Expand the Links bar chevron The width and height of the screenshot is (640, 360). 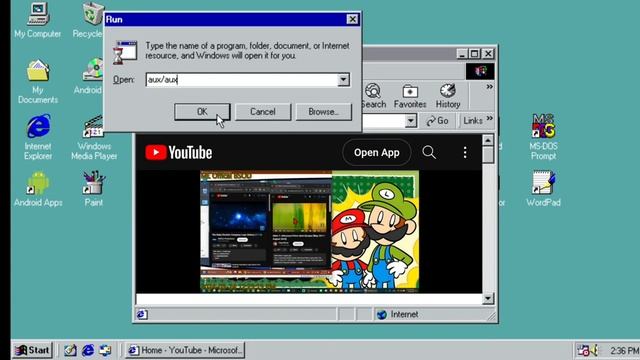489,118
